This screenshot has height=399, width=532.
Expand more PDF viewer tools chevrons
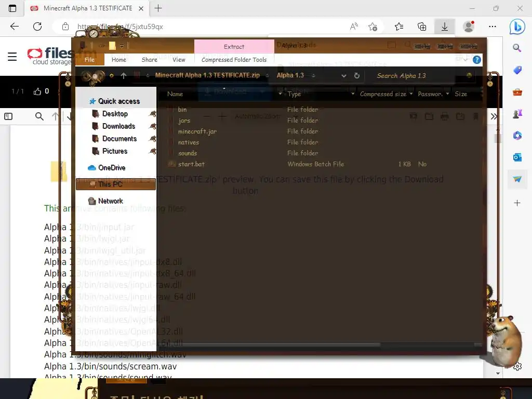point(494,116)
